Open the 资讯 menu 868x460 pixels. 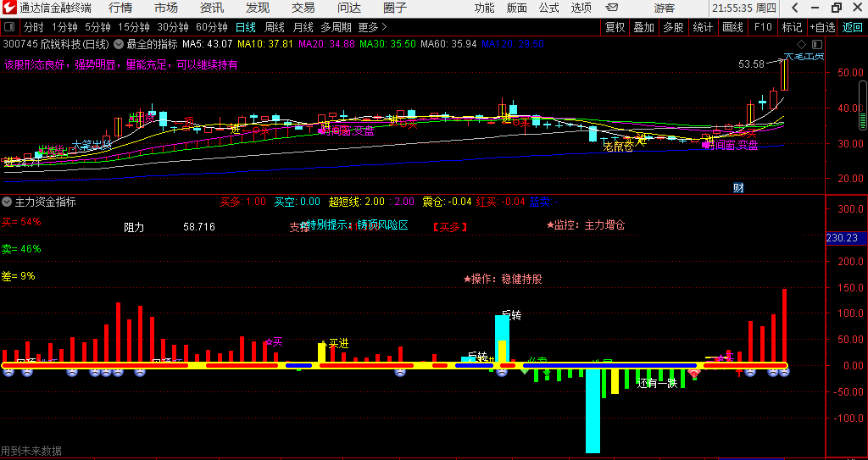point(212,8)
